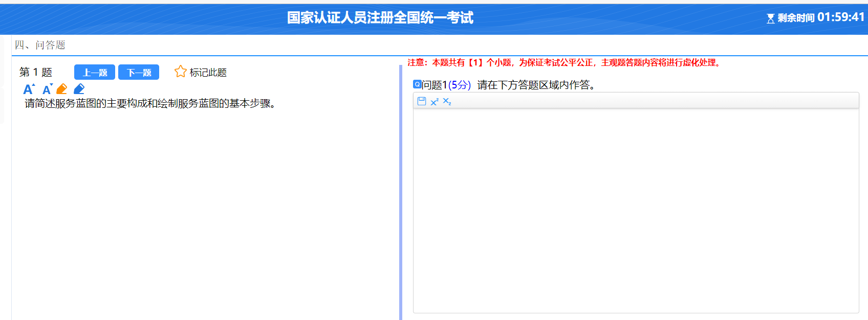Click the red 注意 notice text
This screenshot has height=320, width=868.
click(565, 62)
